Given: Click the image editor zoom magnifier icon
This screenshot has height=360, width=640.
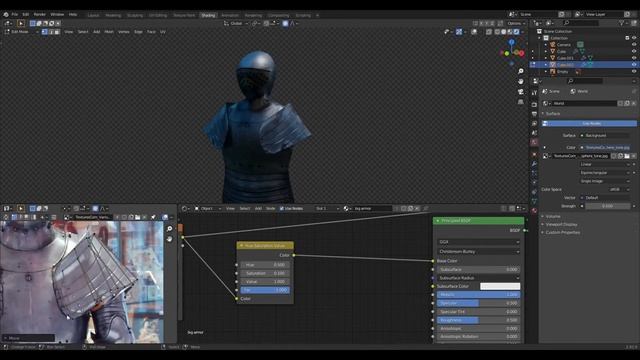Looking at the screenshot, I should point(169,229).
